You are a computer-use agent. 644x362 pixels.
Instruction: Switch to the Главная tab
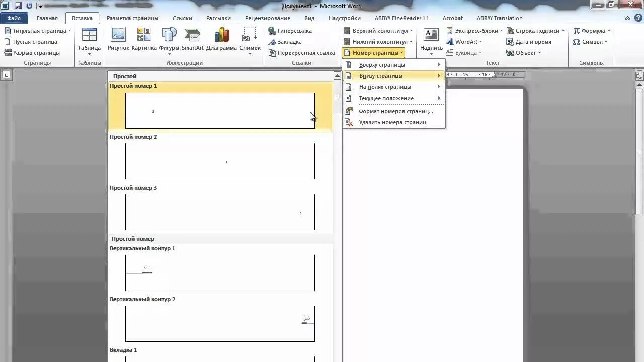tap(47, 18)
